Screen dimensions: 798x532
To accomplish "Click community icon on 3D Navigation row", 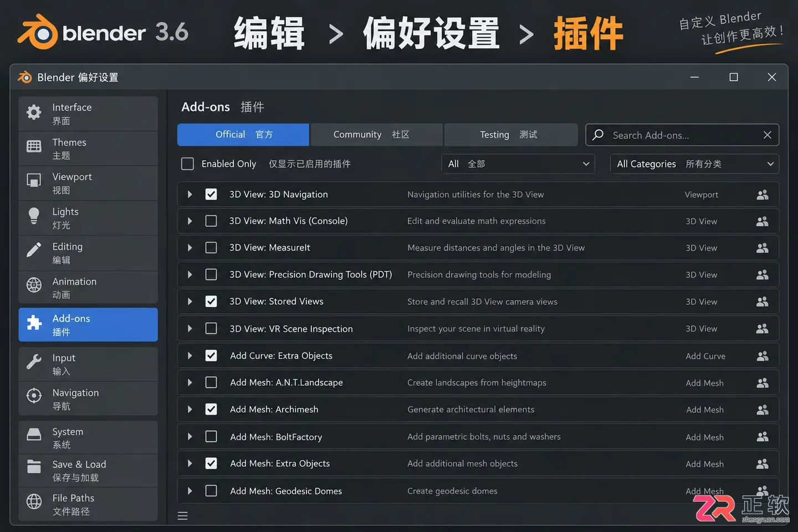I will (x=763, y=195).
